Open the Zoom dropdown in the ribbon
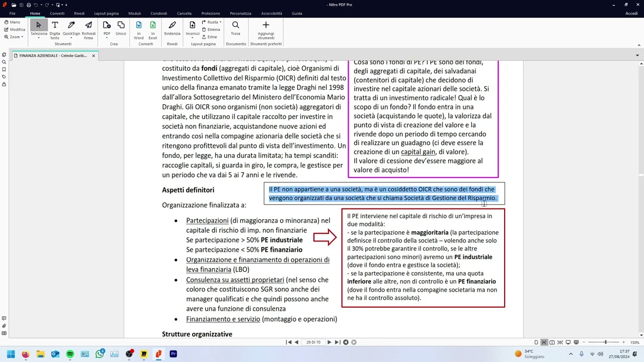Screen dimensions: 644x362 pos(14,37)
